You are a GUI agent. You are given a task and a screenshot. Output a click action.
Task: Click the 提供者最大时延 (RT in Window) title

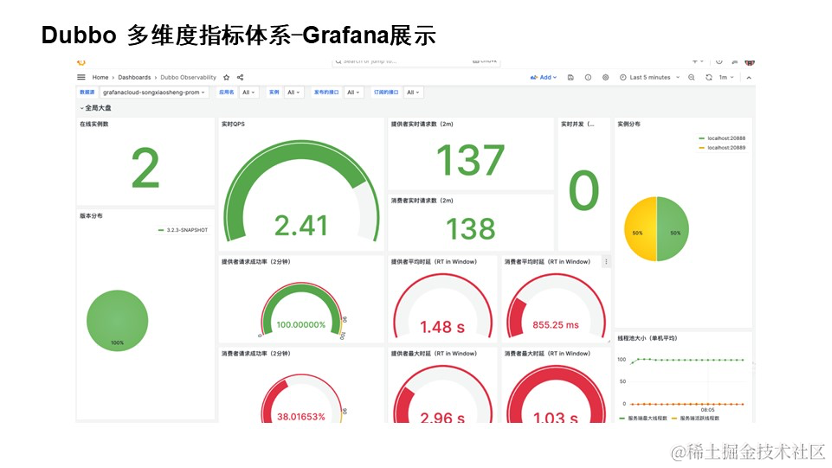pyautogui.click(x=434, y=353)
